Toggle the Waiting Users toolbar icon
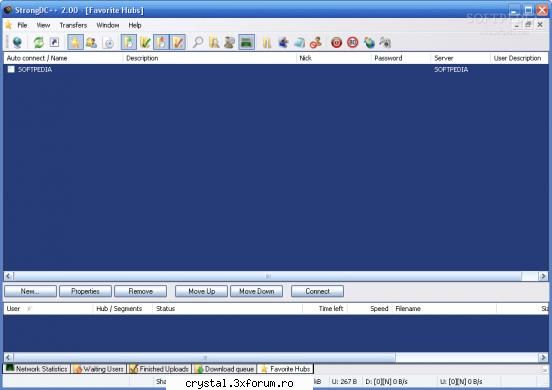Image resolution: width=552 pixels, height=390 pixels. click(x=161, y=43)
